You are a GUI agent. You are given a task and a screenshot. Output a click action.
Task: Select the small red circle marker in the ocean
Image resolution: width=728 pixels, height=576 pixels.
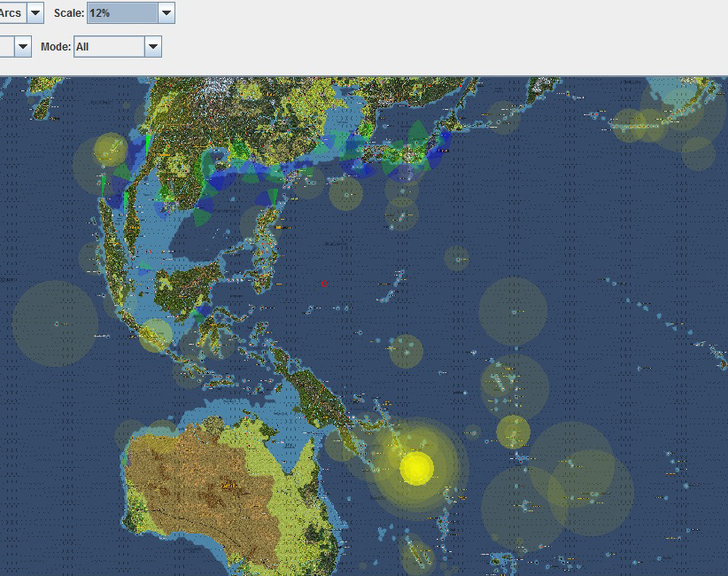coord(324,284)
